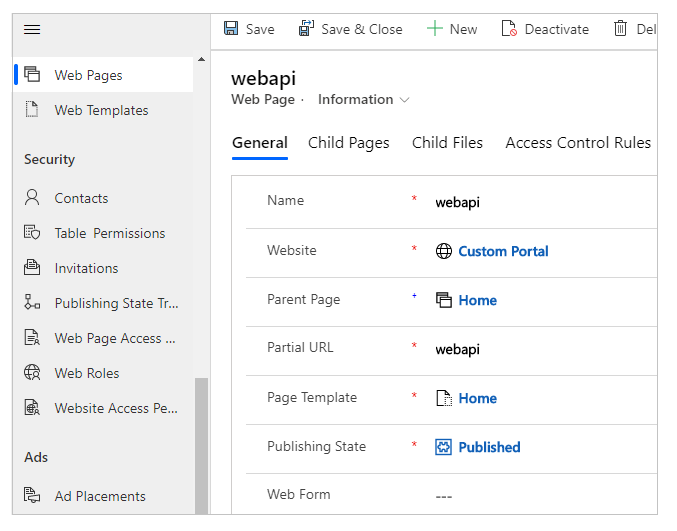Click the sidebar vertical scrollbar
Image resolution: width=677 pixels, height=531 pixels.
coord(201,446)
